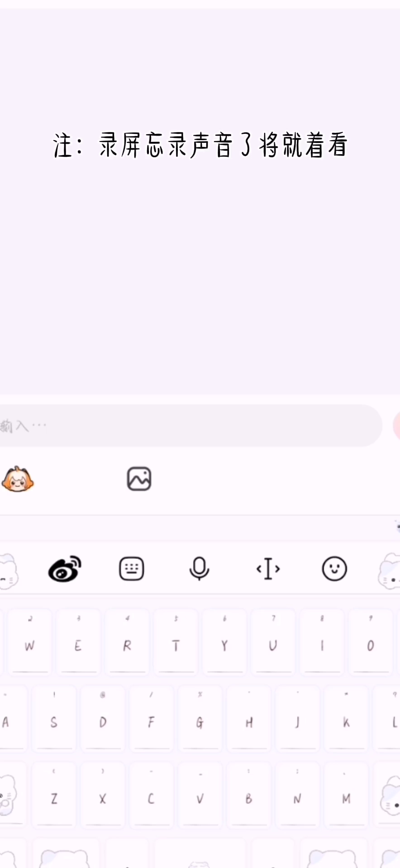Screen dimensions: 400x868
Task: Tap the S key on keyboard
Action: tap(54, 717)
